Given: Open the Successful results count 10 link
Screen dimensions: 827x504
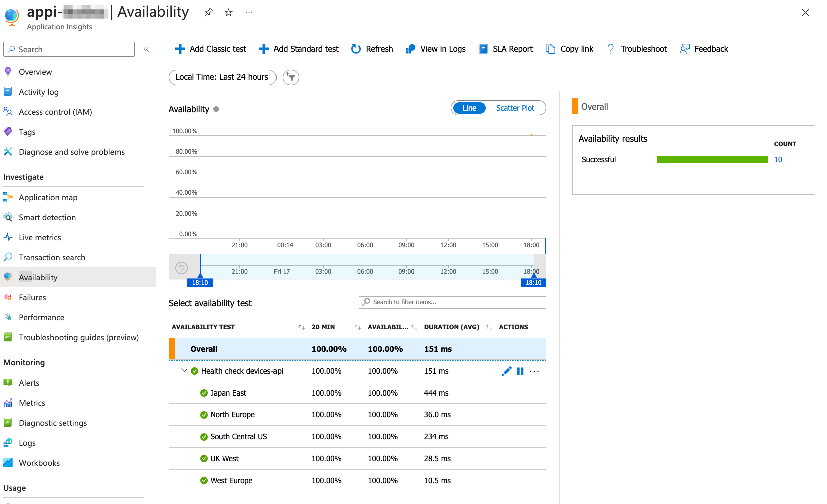Looking at the screenshot, I should pos(778,160).
